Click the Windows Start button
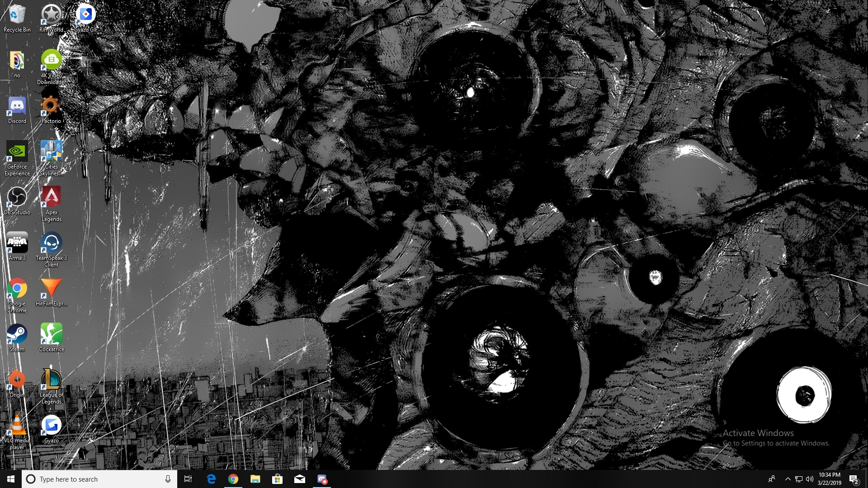This screenshot has width=868, height=488. click(11, 479)
